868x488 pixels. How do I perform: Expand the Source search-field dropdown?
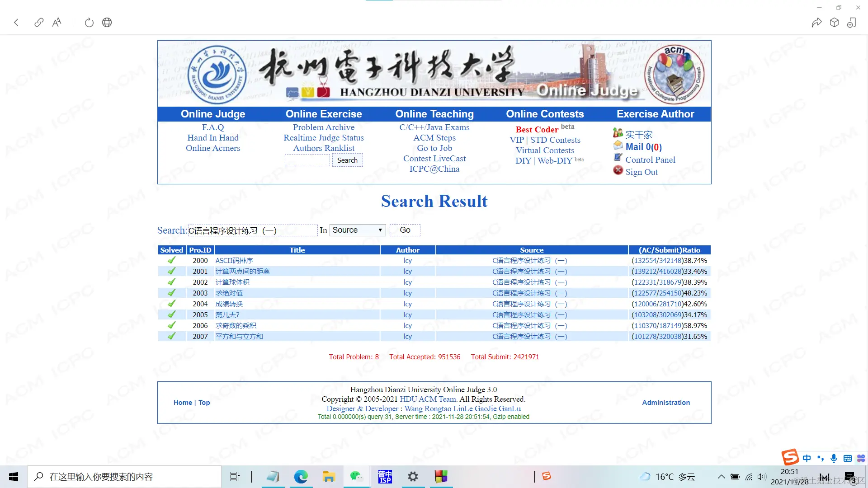tap(358, 230)
